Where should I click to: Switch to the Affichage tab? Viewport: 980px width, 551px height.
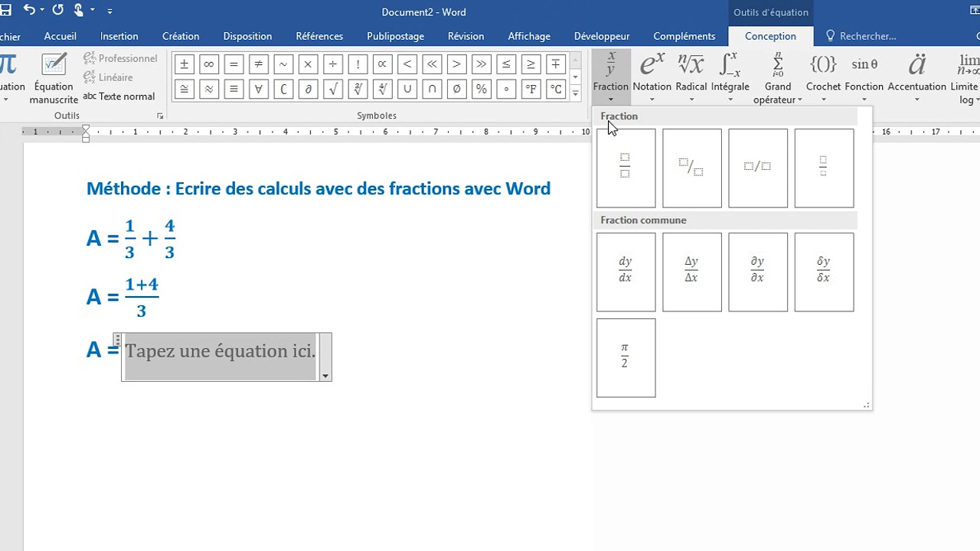(x=529, y=36)
